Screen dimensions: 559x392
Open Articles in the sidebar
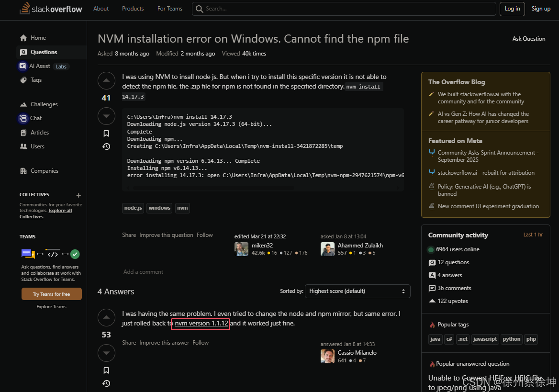click(x=40, y=132)
